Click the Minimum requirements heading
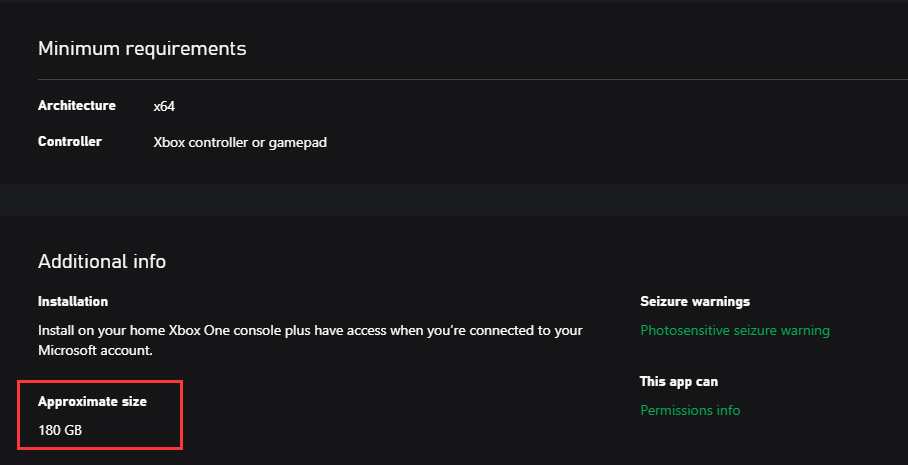The height and width of the screenshot is (465, 908). point(142,48)
